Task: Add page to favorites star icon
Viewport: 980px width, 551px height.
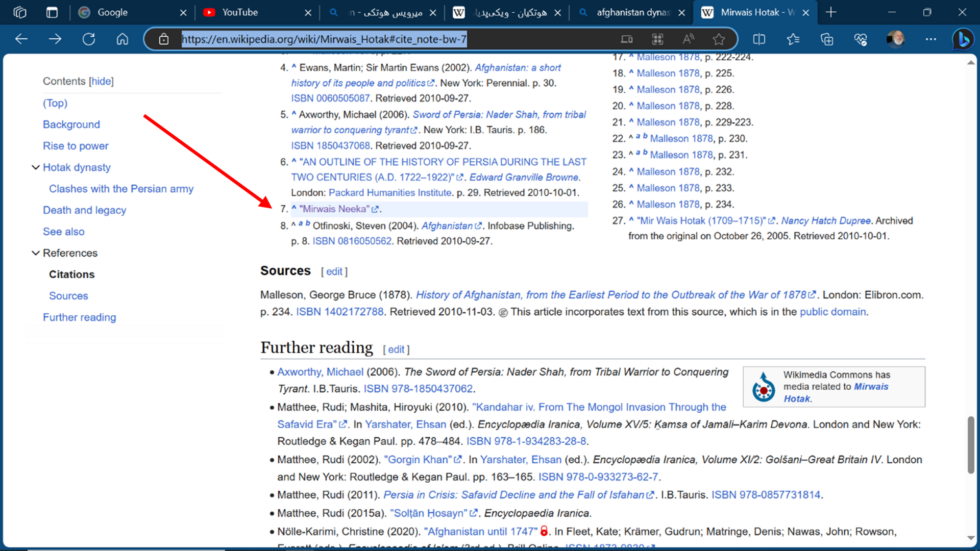Action: pos(719,39)
